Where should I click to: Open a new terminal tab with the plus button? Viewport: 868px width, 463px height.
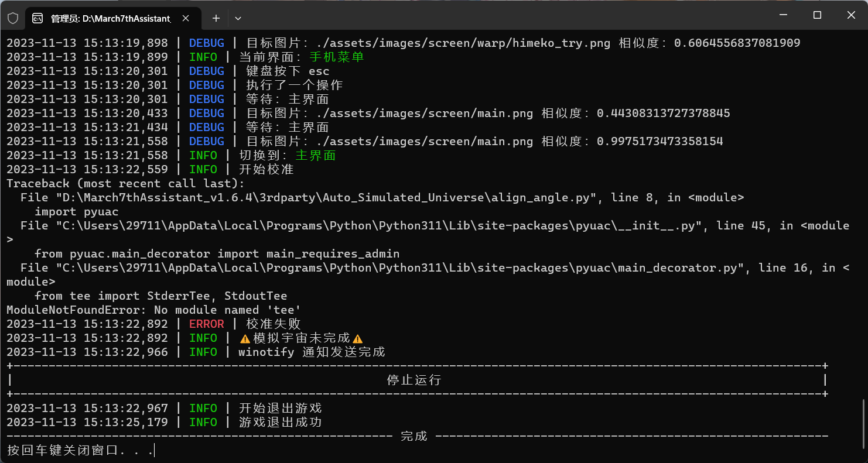216,18
